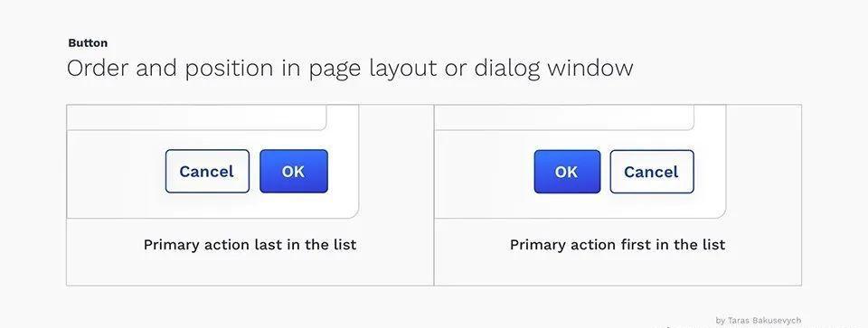Image resolution: width=868 pixels, height=328 pixels.
Task: Click the blue OK button placed after Cancel
Action: (x=293, y=172)
